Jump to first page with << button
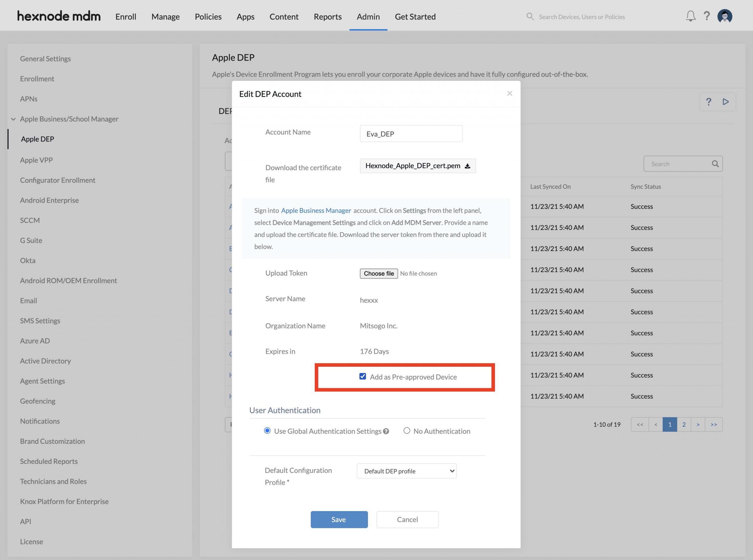Screen dimensions: 753x560 tap(640, 424)
